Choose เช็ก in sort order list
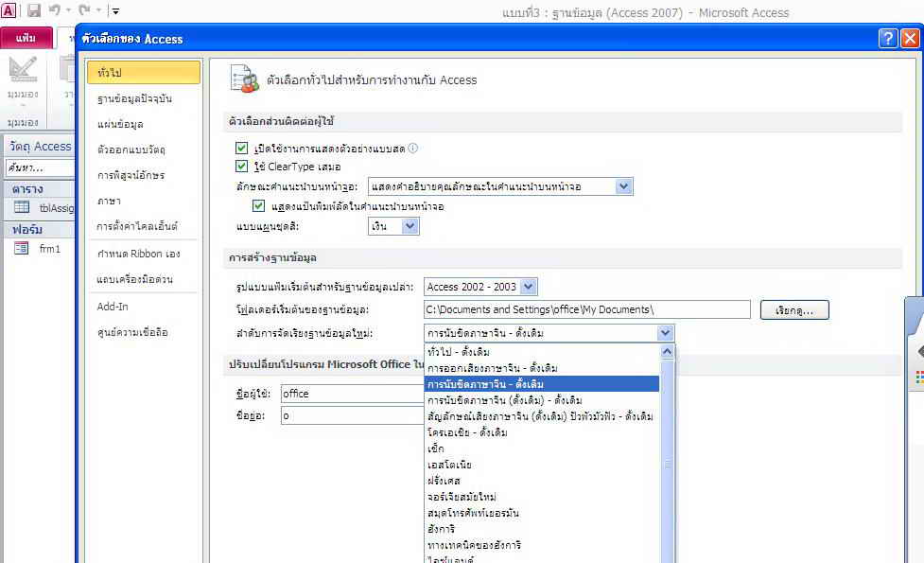The image size is (924, 563). pyautogui.click(x=542, y=449)
